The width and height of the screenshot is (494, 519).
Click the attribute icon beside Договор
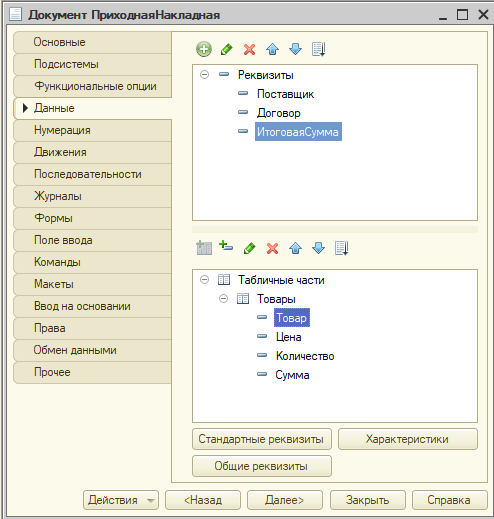(x=243, y=112)
